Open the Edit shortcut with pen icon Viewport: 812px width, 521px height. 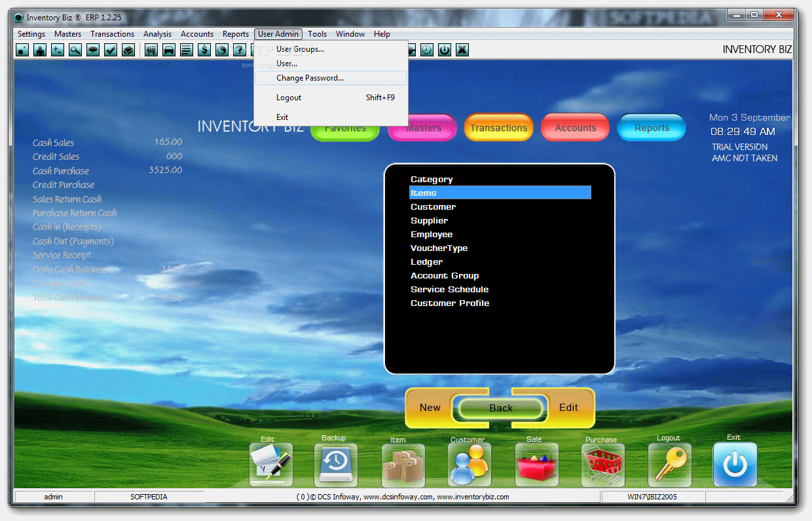point(271,465)
